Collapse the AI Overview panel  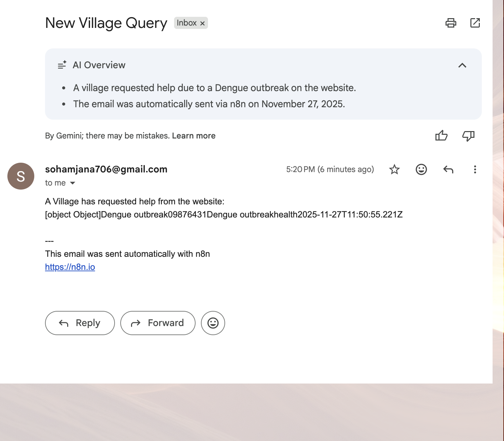[462, 65]
